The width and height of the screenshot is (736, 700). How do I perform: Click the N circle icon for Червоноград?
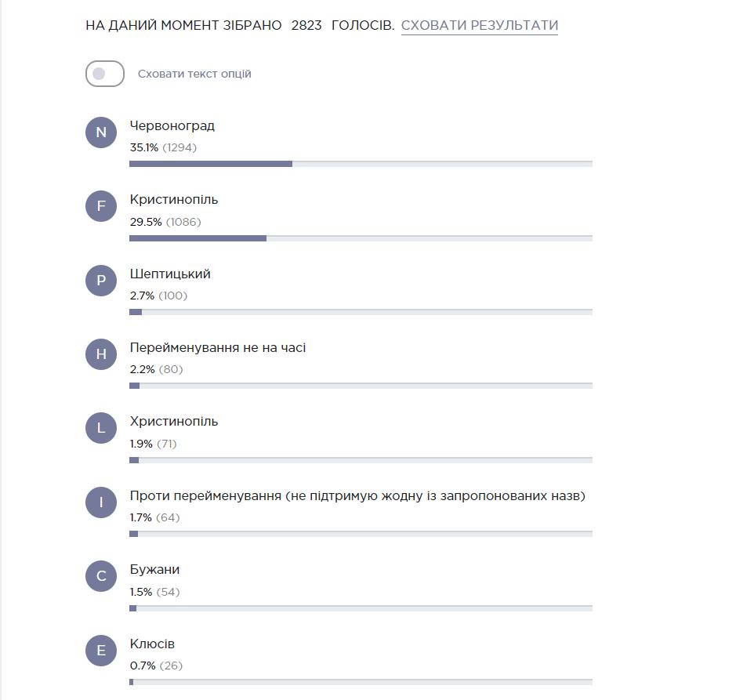pos(101,132)
